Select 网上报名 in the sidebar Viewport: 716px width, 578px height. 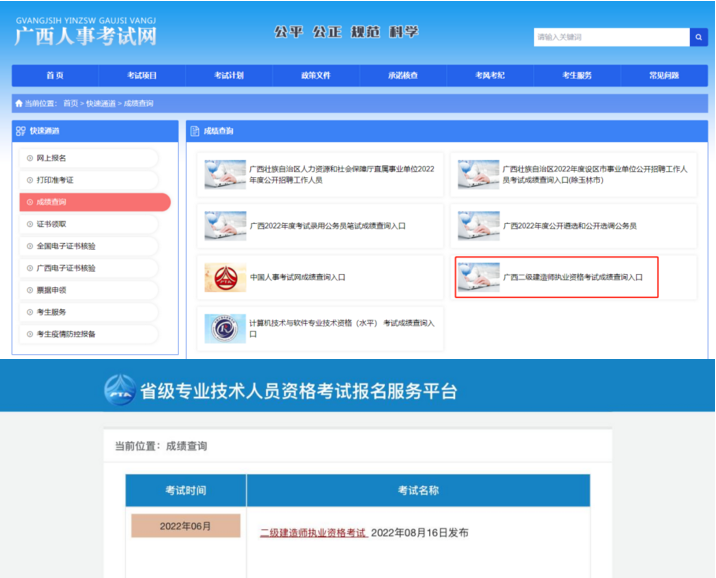click(52, 158)
